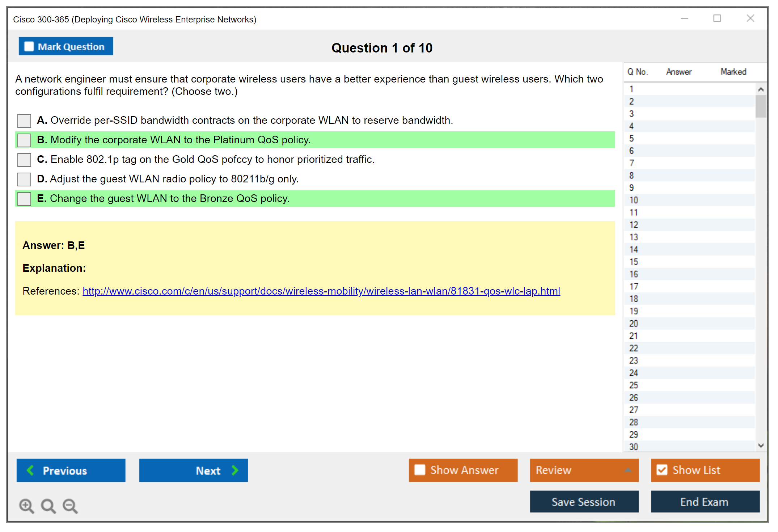Check answer option A checkbox
This screenshot has width=778, height=532.
coord(24,121)
